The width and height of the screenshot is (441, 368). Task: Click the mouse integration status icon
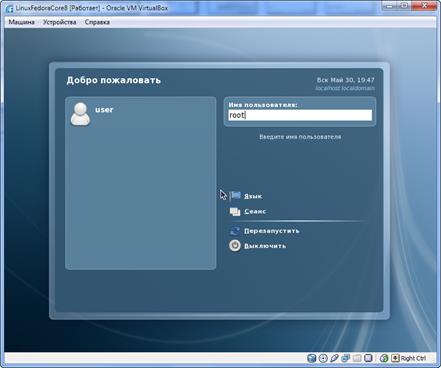pyautogui.click(x=384, y=358)
